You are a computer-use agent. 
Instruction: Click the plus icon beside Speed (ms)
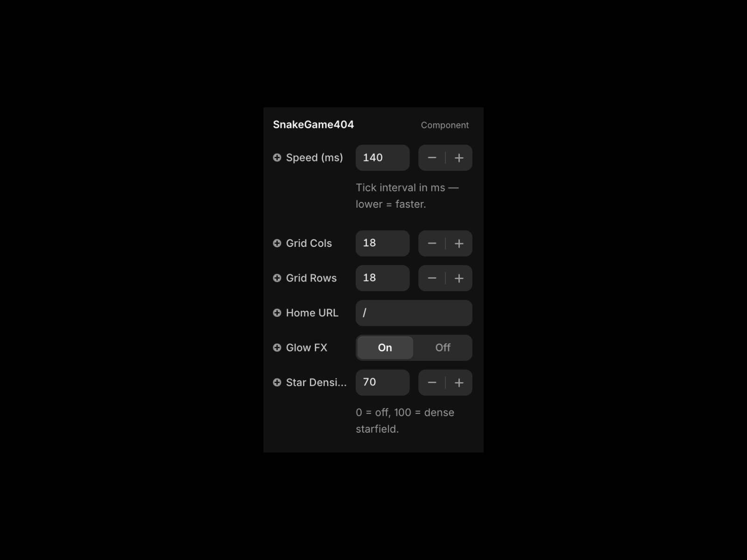pos(277,158)
